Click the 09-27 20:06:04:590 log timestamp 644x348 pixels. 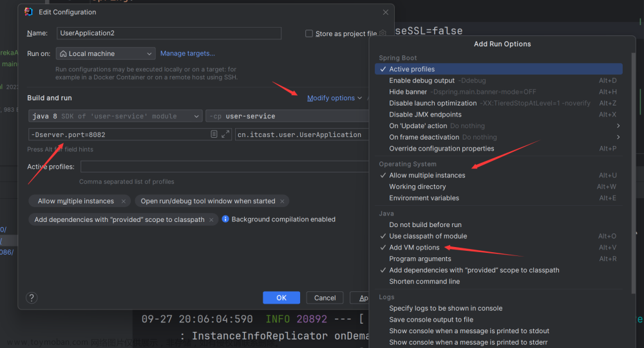(197, 319)
